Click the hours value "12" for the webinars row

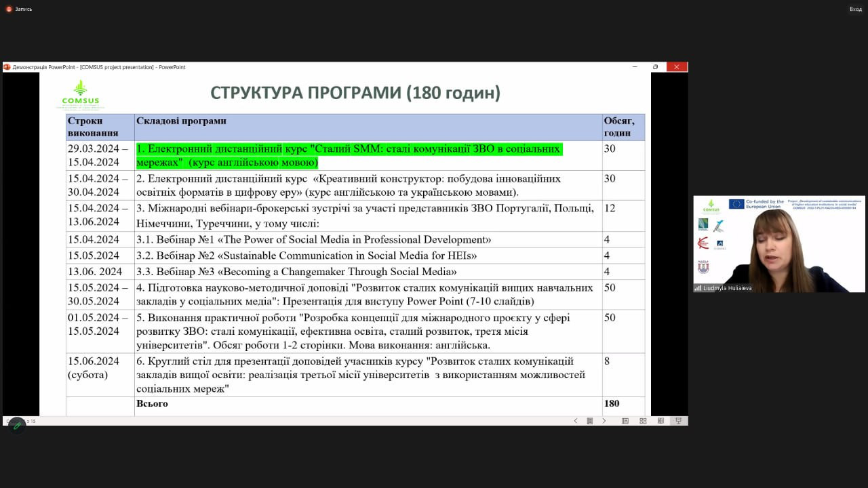610,208
